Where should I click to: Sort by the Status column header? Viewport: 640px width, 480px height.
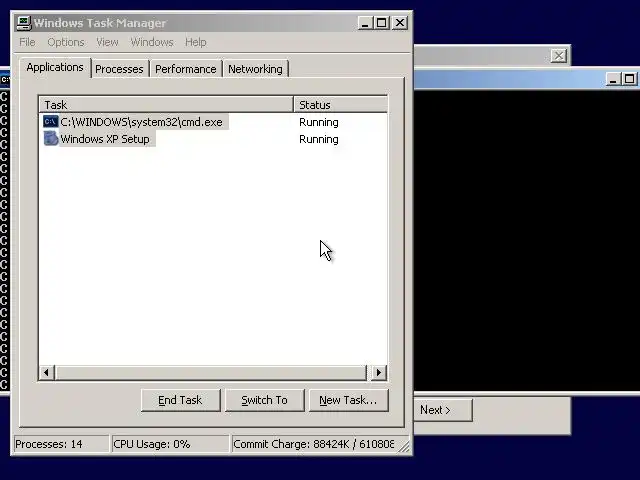click(340, 105)
